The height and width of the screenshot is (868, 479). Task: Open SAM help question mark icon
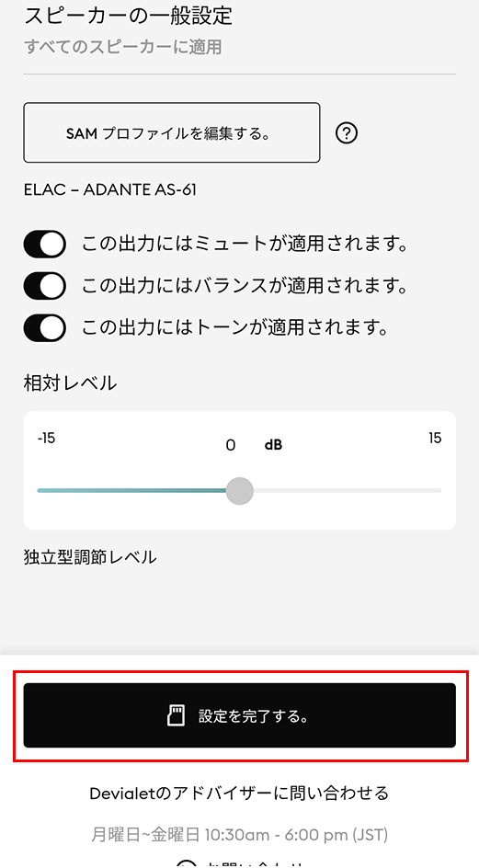tap(347, 132)
